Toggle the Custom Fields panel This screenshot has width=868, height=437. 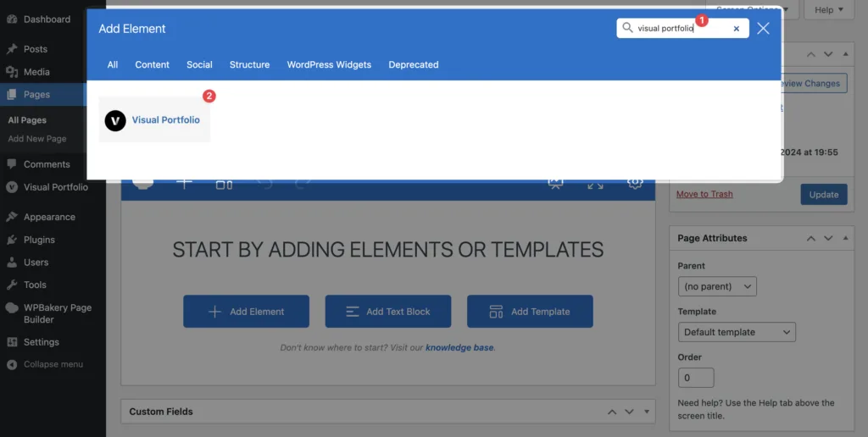pyautogui.click(x=647, y=412)
